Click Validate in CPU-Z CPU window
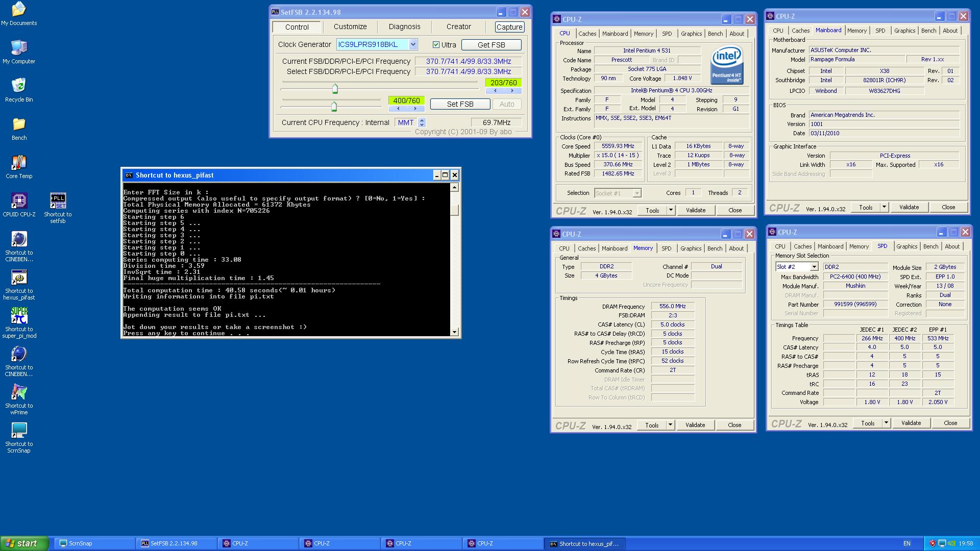Viewport: 980px width, 551px height. 695,210
